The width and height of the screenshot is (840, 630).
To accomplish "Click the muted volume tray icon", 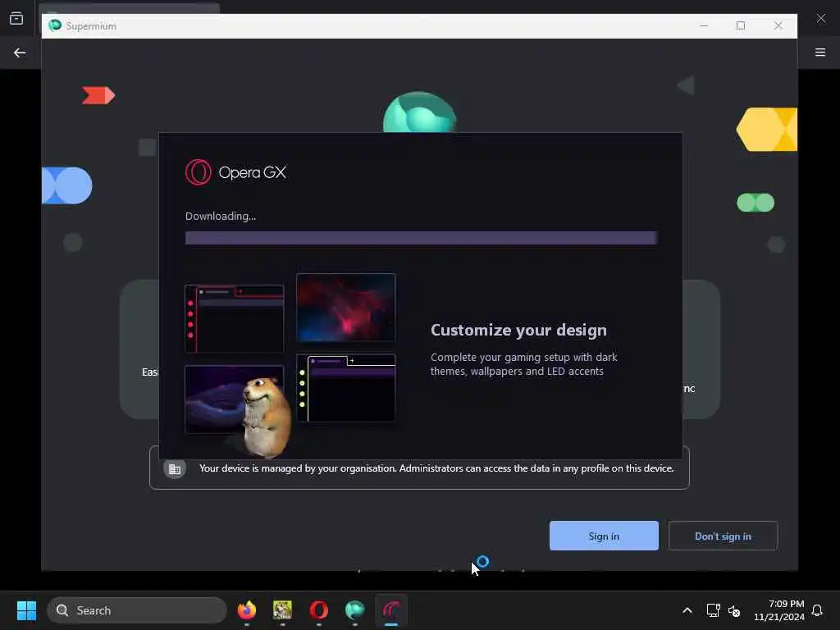I will 734,610.
